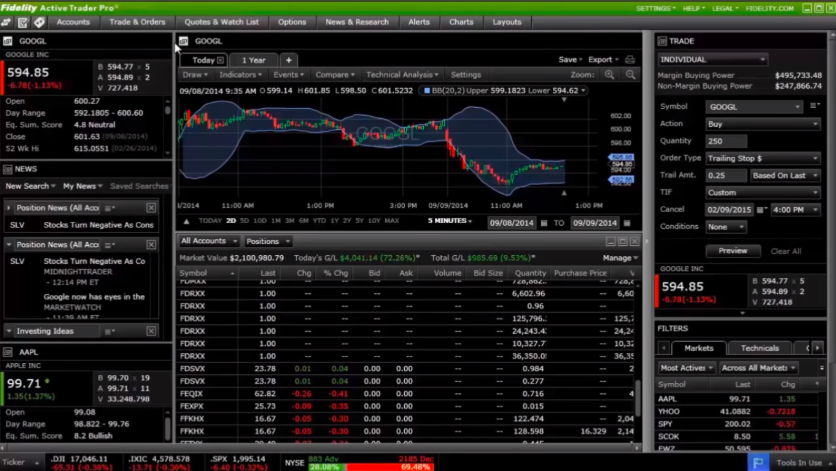Open the Based On Last dropdown
836x471 pixels.
tap(785, 175)
